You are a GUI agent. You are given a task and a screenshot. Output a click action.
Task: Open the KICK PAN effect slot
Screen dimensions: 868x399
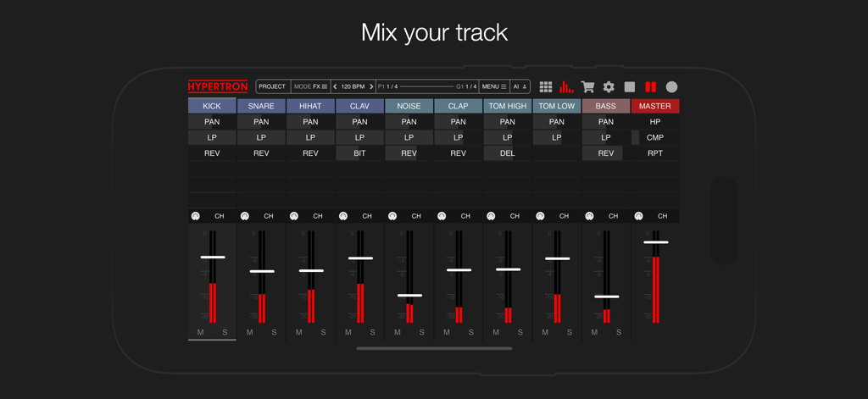tap(212, 122)
